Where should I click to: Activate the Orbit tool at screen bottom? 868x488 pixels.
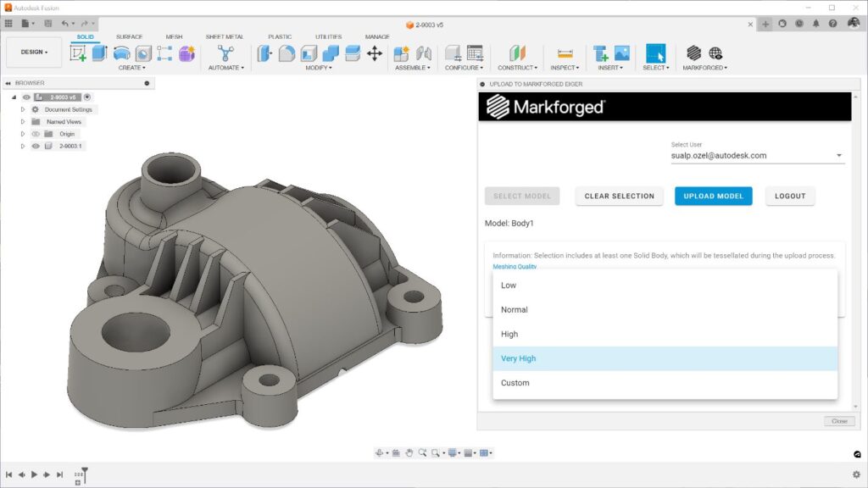point(380,453)
